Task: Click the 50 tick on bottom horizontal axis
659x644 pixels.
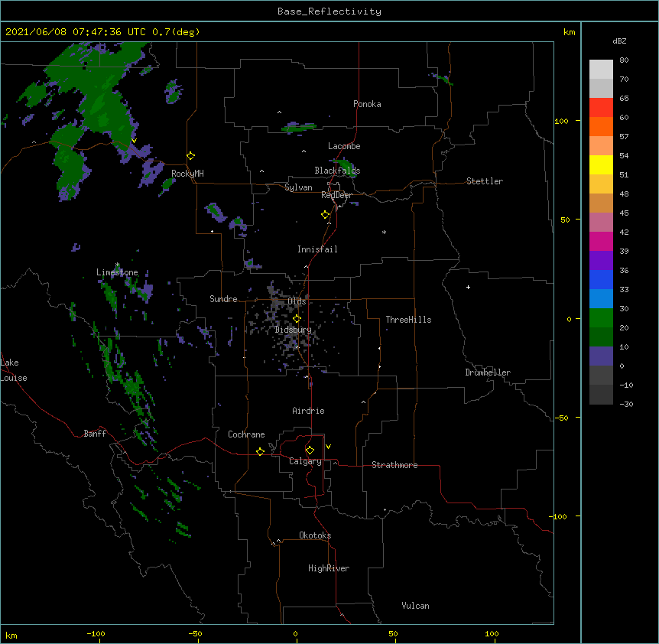Action: (x=393, y=633)
